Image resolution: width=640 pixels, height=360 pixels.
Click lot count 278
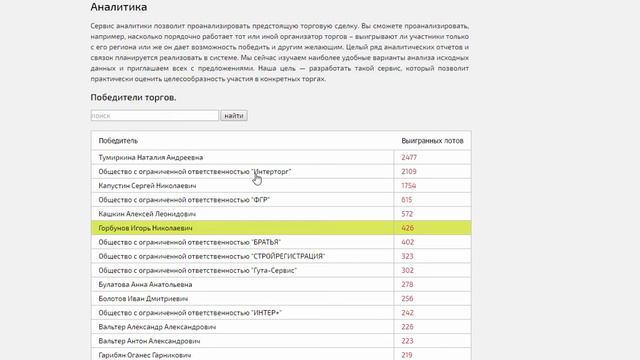pyautogui.click(x=407, y=284)
